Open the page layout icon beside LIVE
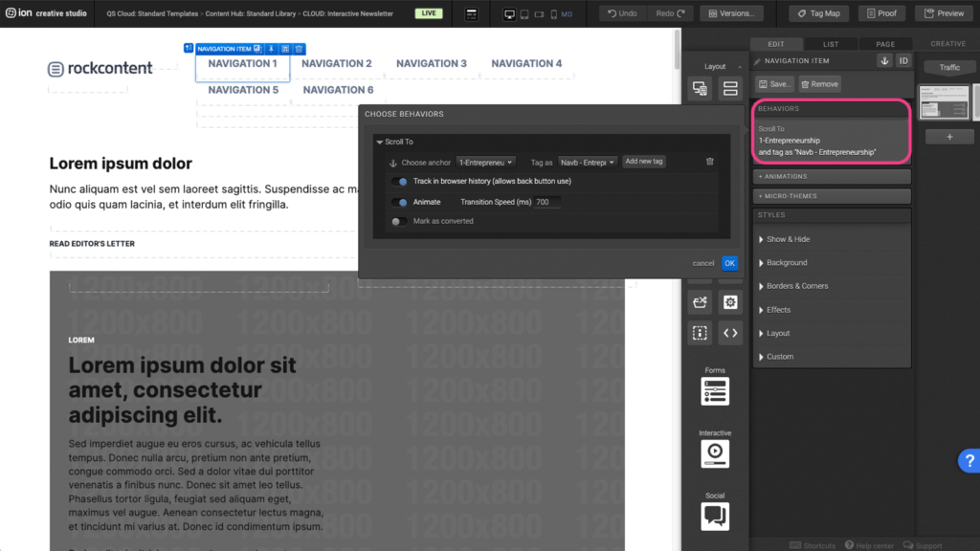The image size is (980, 551). [x=471, y=13]
